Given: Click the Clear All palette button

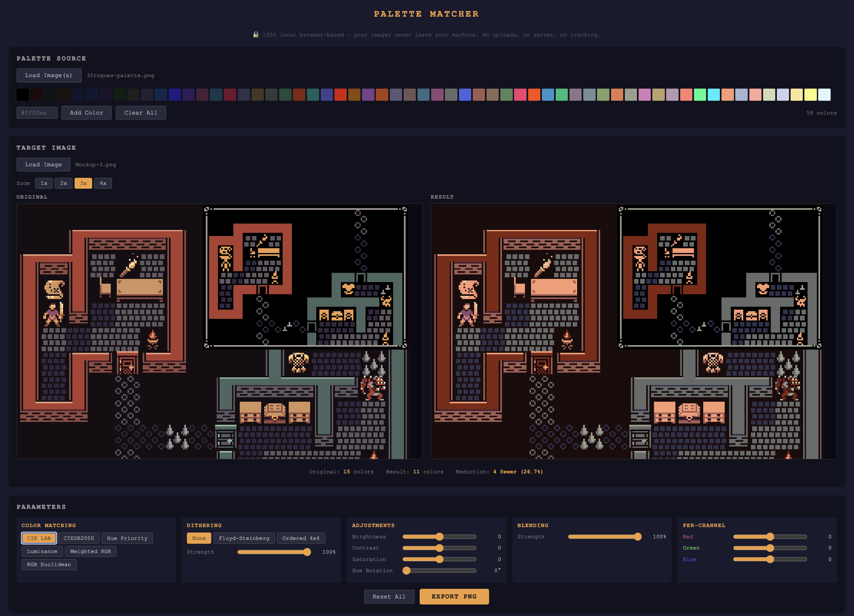Looking at the screenshot, I should (141, 113).
